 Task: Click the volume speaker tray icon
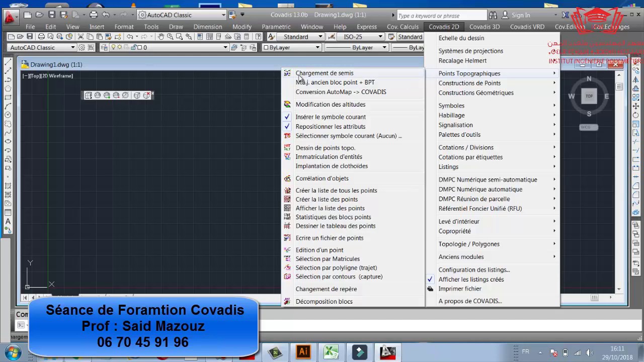coord(590,352)
